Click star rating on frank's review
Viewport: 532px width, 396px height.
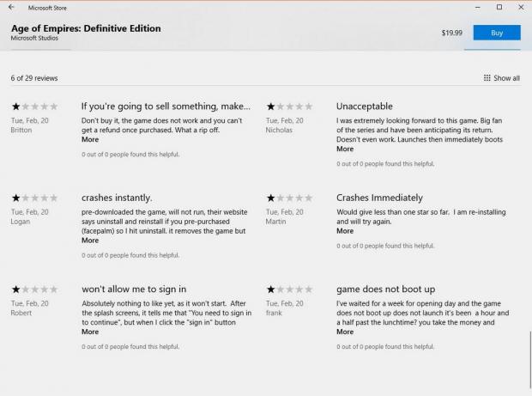click(x=289, y=289)
